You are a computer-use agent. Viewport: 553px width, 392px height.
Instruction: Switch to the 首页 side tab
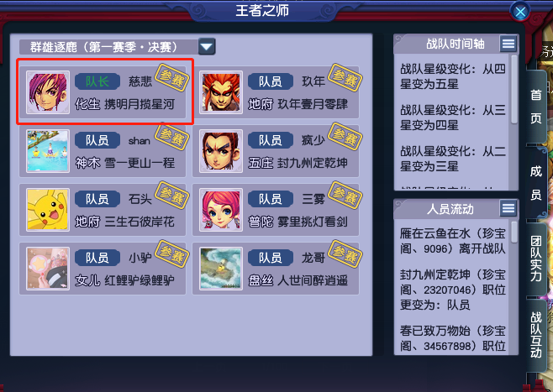point(535,107)
